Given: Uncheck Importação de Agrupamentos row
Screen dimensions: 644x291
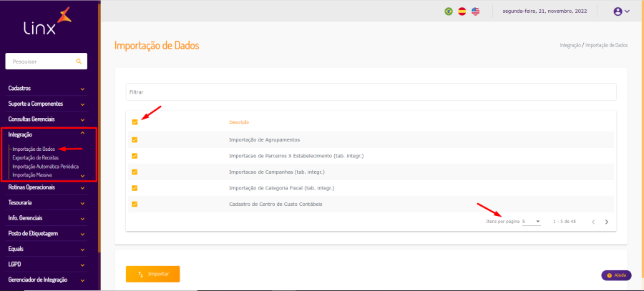Looking at the screenshot, I should pos(135,140).
